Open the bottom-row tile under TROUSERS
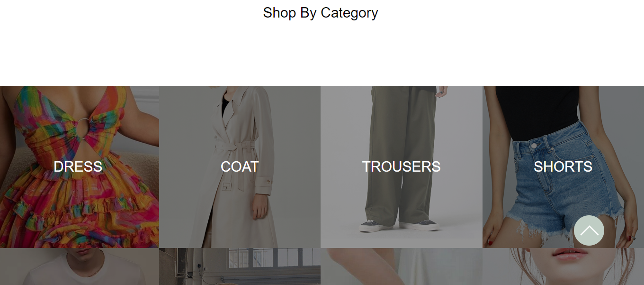Viewport: 644px width, 285px height. (402, 267)
